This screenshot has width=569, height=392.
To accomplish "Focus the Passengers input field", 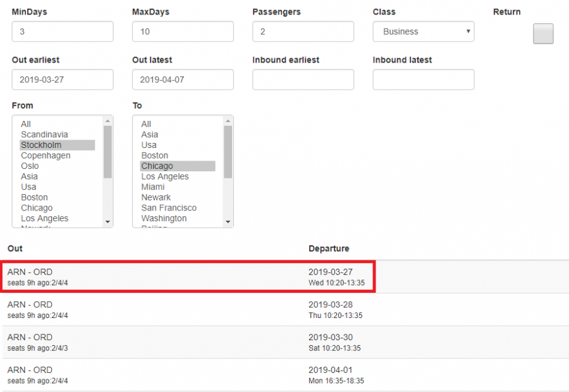I will [303, 32].
